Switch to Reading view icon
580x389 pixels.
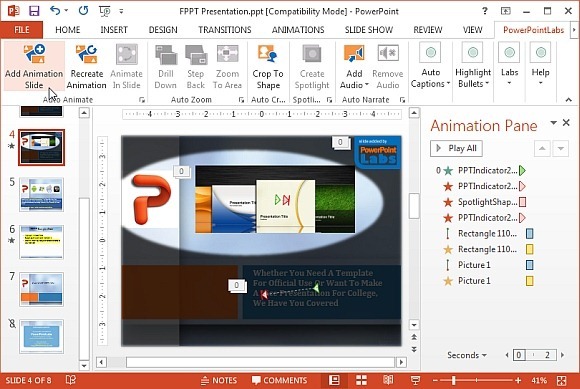click(x=388, y=380)
